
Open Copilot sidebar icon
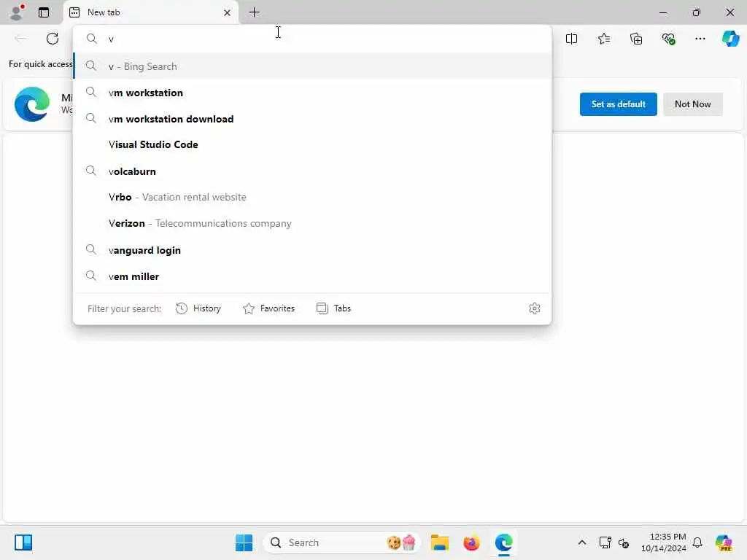(730, 38)
